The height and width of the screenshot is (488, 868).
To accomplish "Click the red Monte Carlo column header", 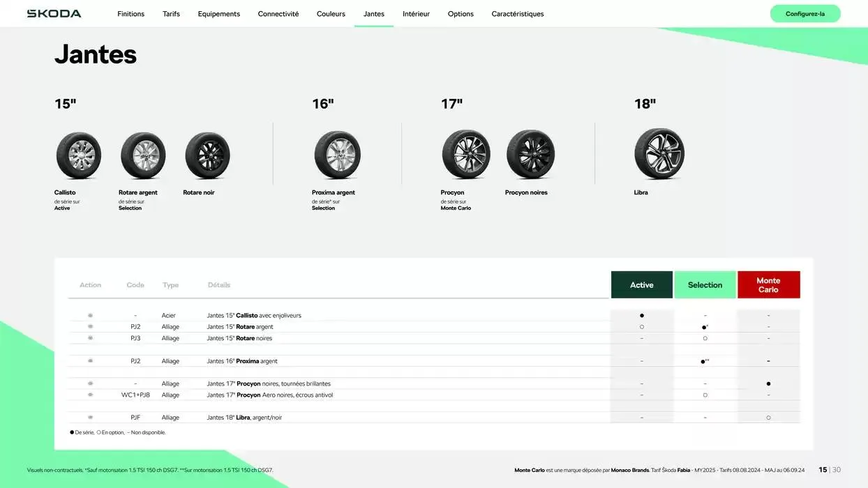I will tap(768, 285).
